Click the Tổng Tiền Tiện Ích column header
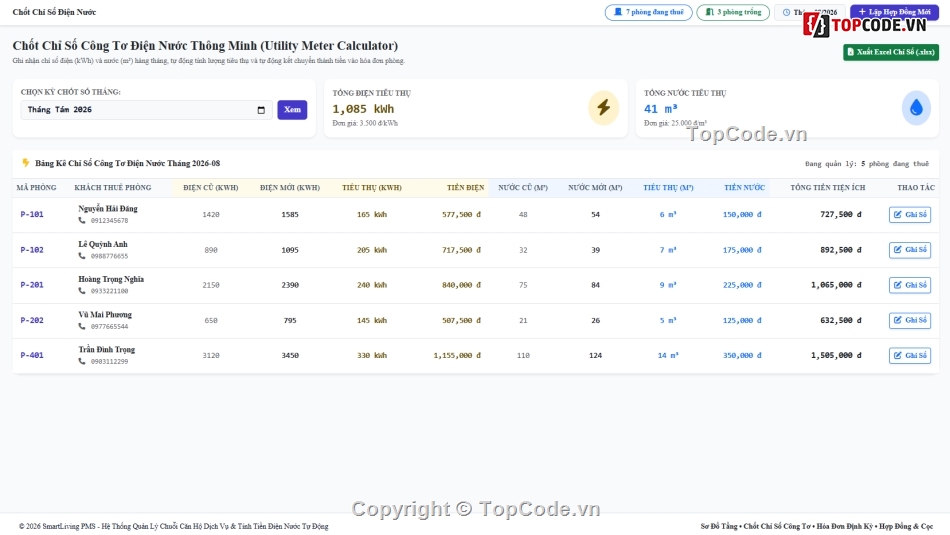The image size is (950, 535). coord(828,188)
